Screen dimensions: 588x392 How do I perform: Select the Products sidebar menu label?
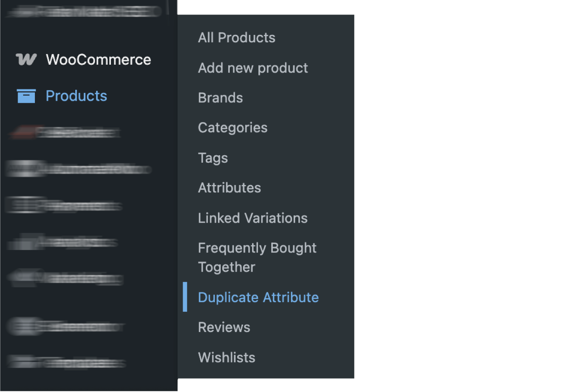(x=76, y=96)
